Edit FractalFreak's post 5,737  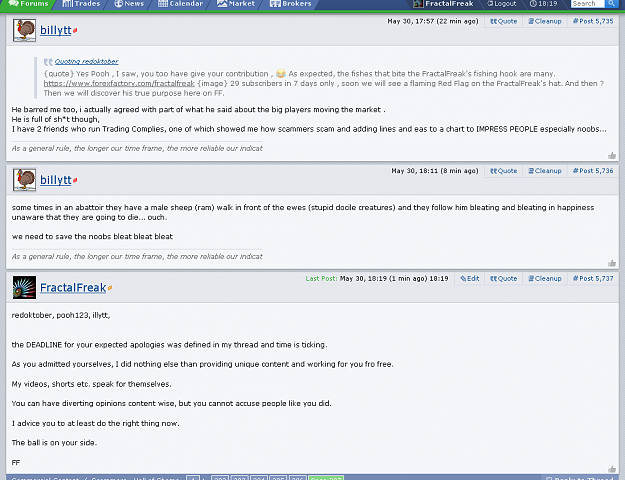point(470,279)
